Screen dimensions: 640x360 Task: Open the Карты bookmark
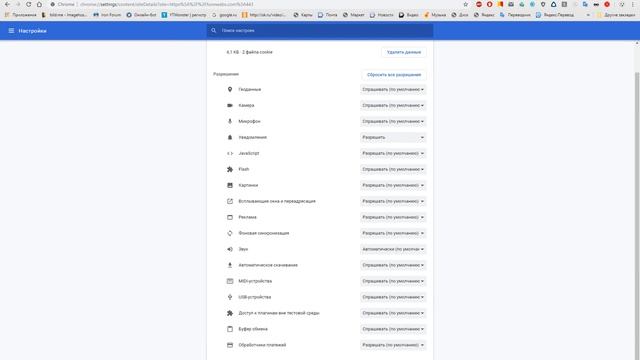click(x=303, y=15)
